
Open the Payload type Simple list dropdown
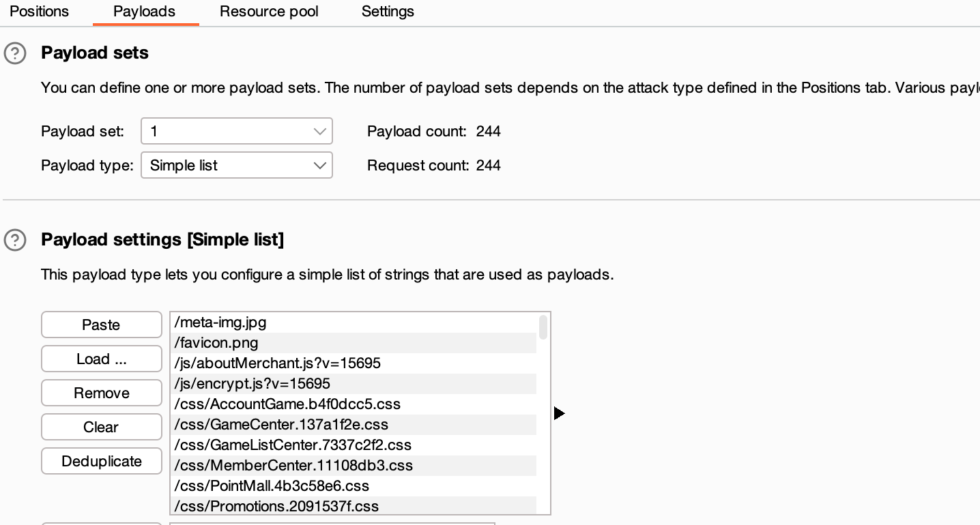coord(236,166)
